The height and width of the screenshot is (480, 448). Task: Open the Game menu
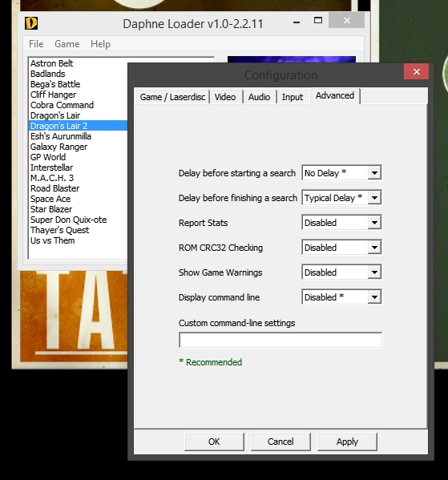click(67, 44)
